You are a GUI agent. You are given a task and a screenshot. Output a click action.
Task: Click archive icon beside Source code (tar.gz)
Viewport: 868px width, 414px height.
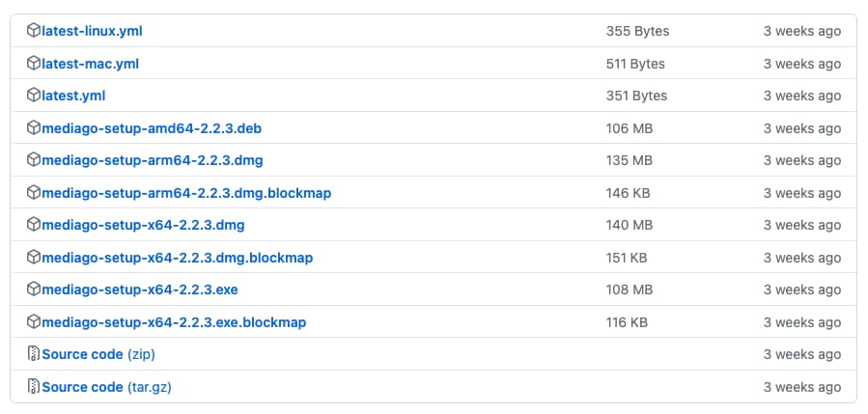tap(34, 387)
